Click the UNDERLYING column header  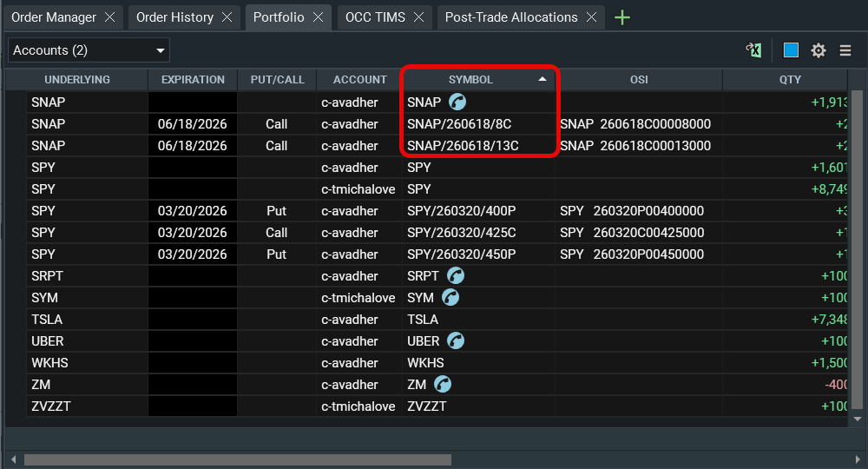(x=77, y=80)
